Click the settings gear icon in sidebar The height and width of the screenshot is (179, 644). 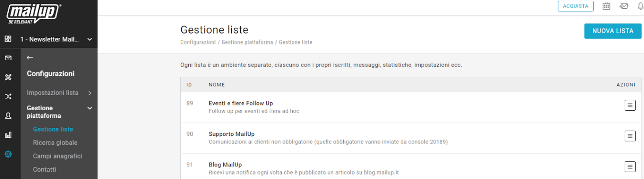[x=8, y=154]
